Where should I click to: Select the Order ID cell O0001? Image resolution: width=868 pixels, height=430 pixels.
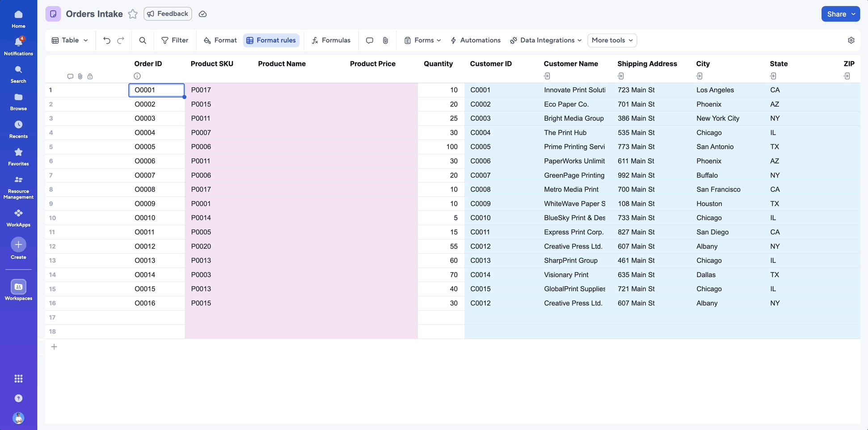156,90
